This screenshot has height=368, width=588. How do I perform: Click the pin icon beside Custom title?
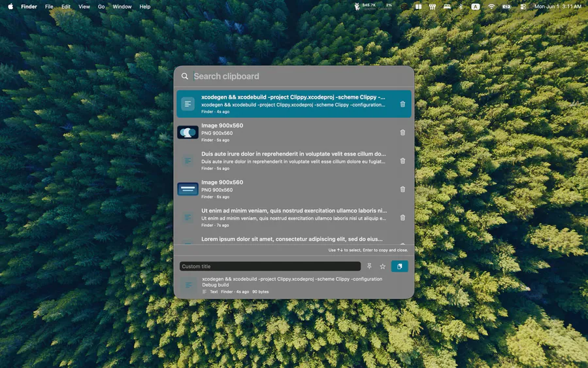(x=369, y=266)
